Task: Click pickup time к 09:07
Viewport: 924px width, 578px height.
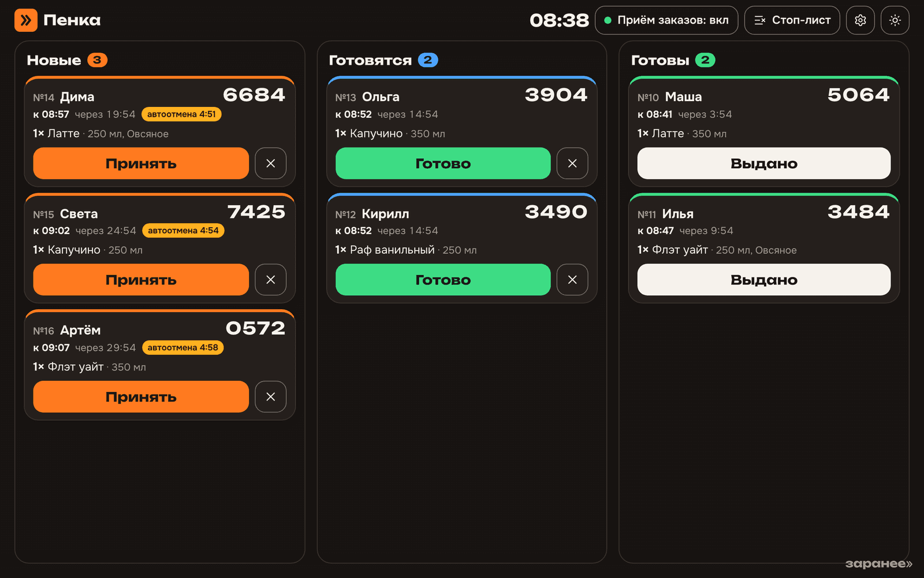Action: pos(51,347)
